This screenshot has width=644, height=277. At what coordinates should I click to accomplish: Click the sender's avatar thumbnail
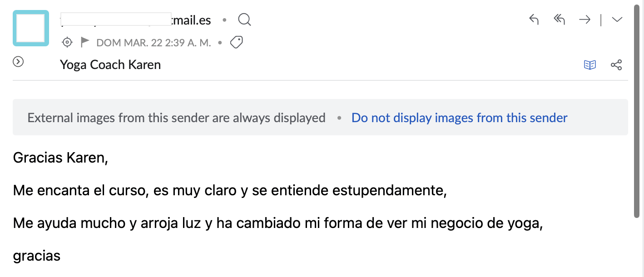31,28
